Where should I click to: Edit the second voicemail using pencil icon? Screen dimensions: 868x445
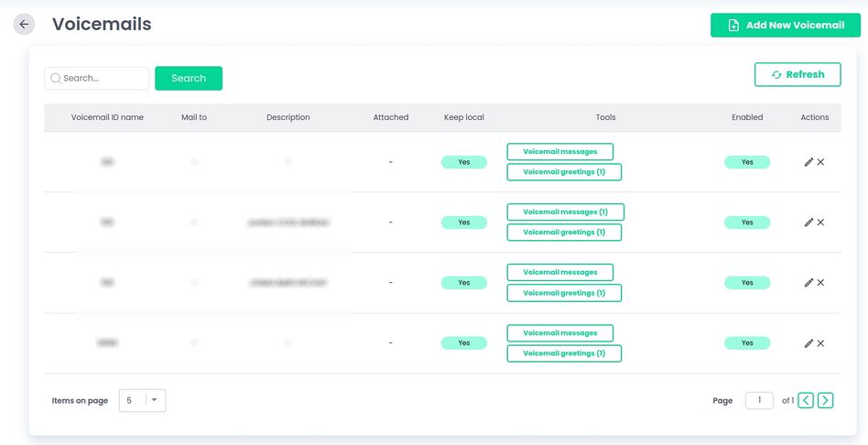pyautogui.click(x=808, y=222)
